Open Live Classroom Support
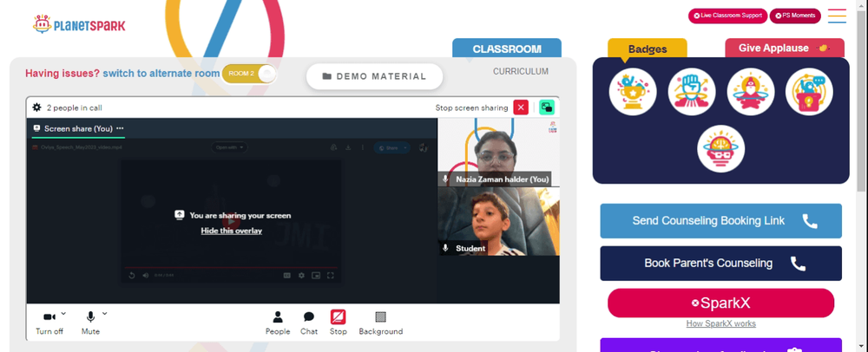The height and width of the screenshot is (352, 868). 727,16
